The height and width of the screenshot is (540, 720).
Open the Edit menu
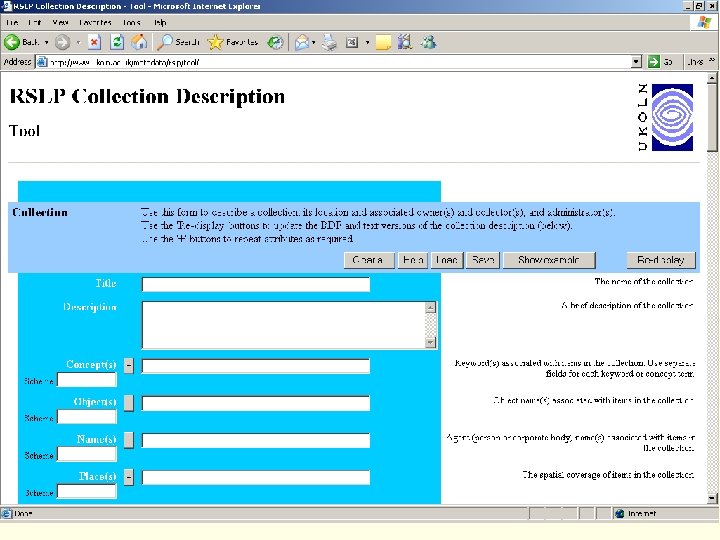point(34,22)
